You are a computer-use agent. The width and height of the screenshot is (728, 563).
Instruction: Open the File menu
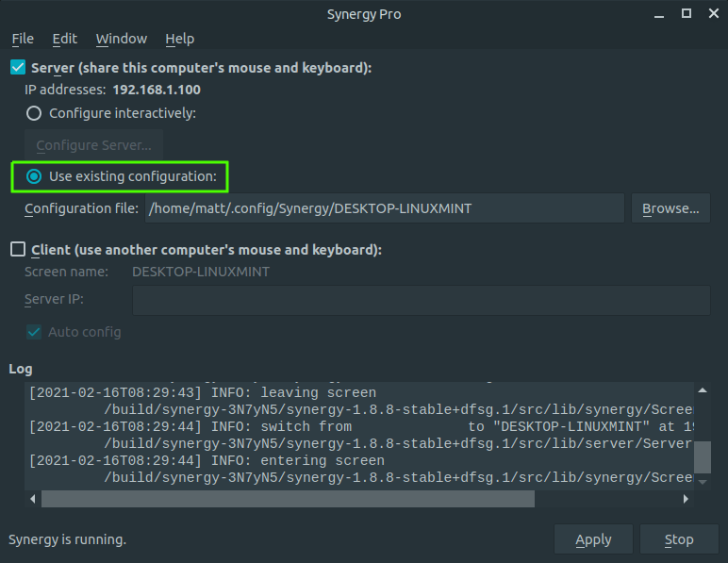tap(23, 39)
